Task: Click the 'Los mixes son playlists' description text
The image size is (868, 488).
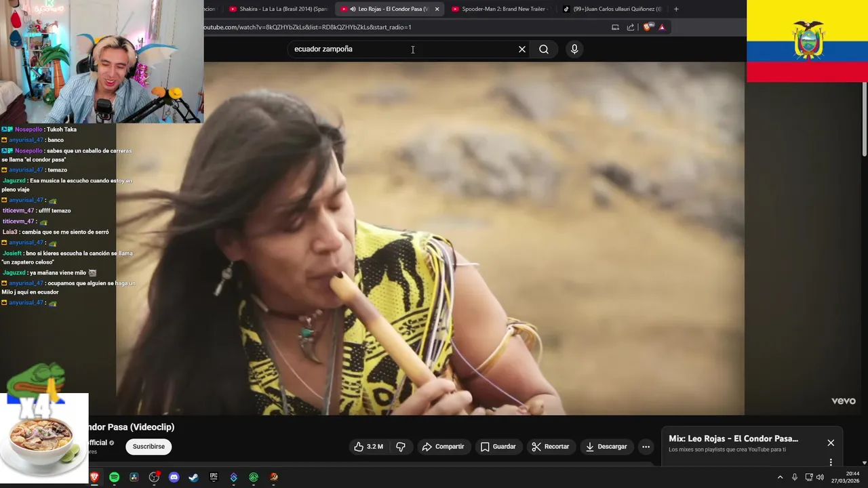Action: [x=727, y=449]
